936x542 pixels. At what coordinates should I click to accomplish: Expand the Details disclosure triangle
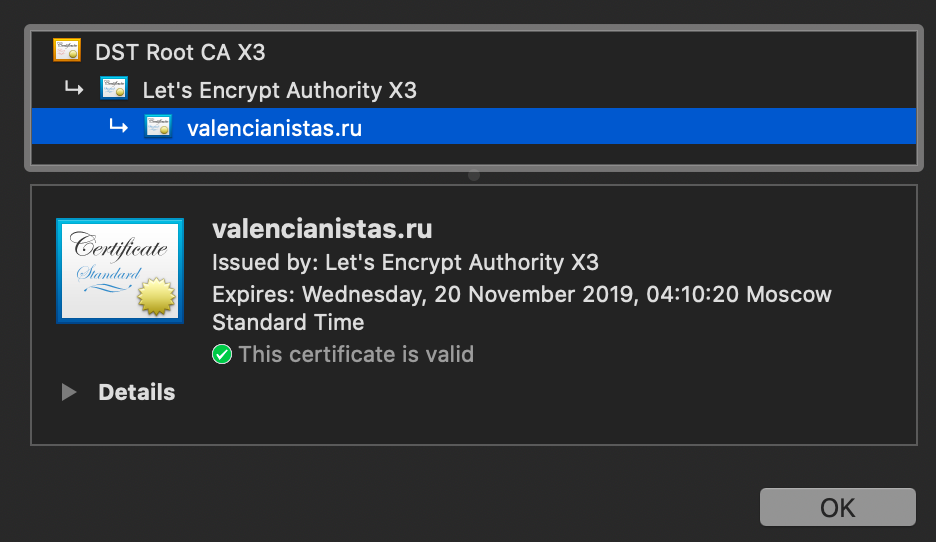click(69, 392)
